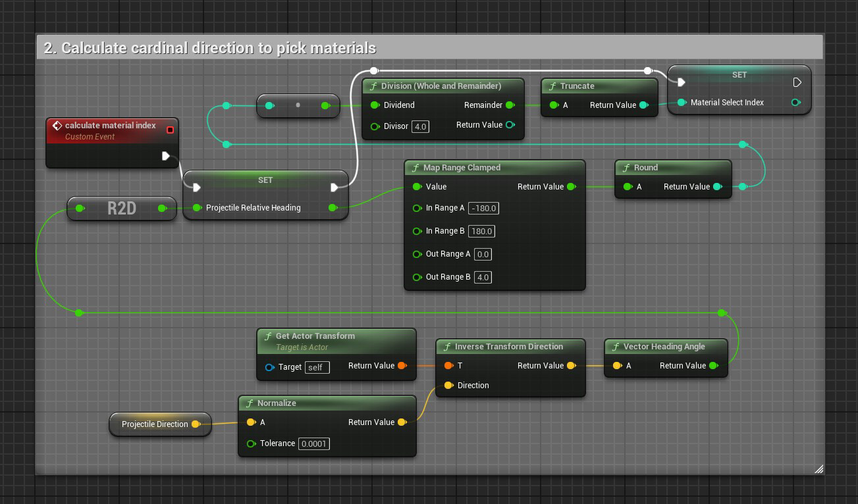Click the Material Select Index SET exec output pin
The image size is (858, 504).
(797, 82)
